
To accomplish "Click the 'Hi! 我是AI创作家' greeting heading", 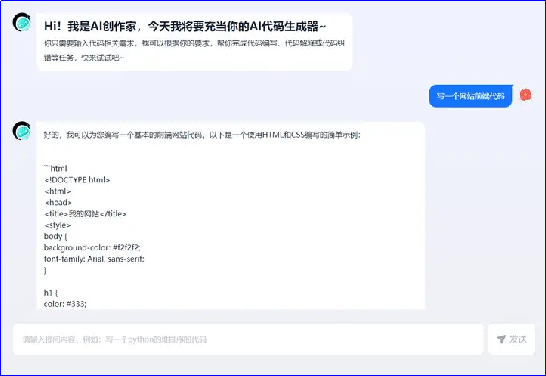I will tap(185, 26).
